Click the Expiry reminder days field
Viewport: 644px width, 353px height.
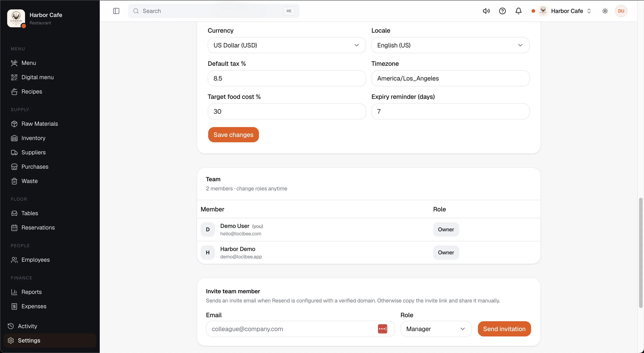[450, 111]
